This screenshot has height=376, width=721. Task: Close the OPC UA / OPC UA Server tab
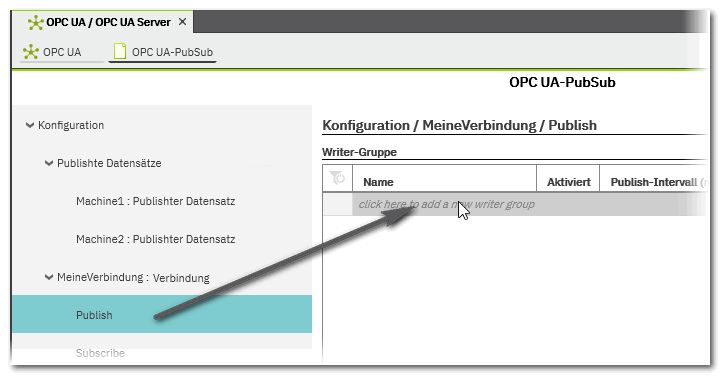tap(183, 22)
